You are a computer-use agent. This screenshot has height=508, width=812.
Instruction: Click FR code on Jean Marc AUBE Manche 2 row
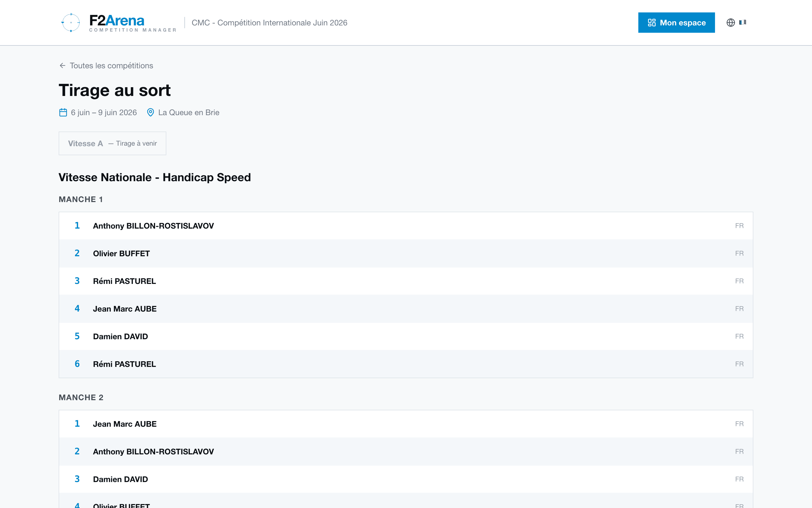click(739, 424)
